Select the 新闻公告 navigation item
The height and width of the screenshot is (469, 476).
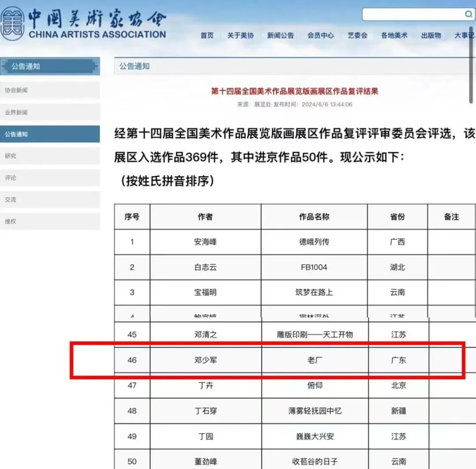pyautogui.click(x=280, y=36)
